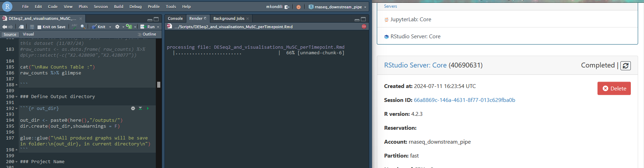The width and height of the screenshot is (644, 168).
Task: Run all chunks above out_dir
Action: pyautogui.click(x=141, y=109)
